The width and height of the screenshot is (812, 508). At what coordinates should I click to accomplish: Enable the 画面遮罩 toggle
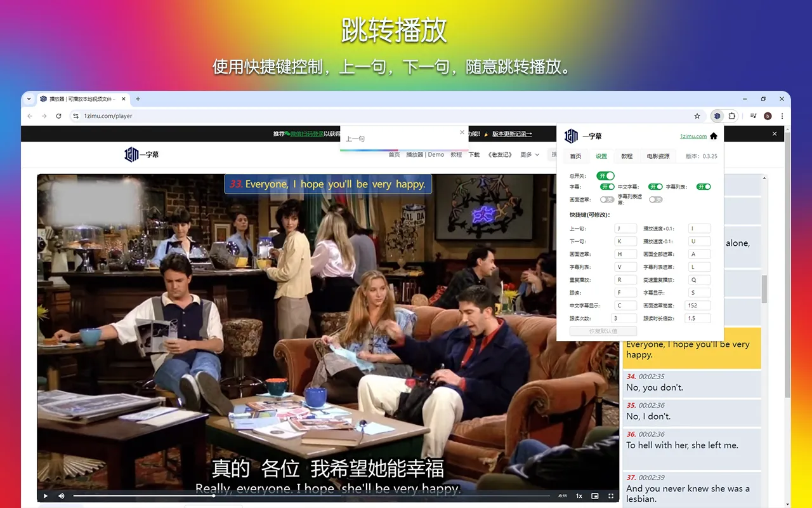pyautogui.click(x=607, y=199)
